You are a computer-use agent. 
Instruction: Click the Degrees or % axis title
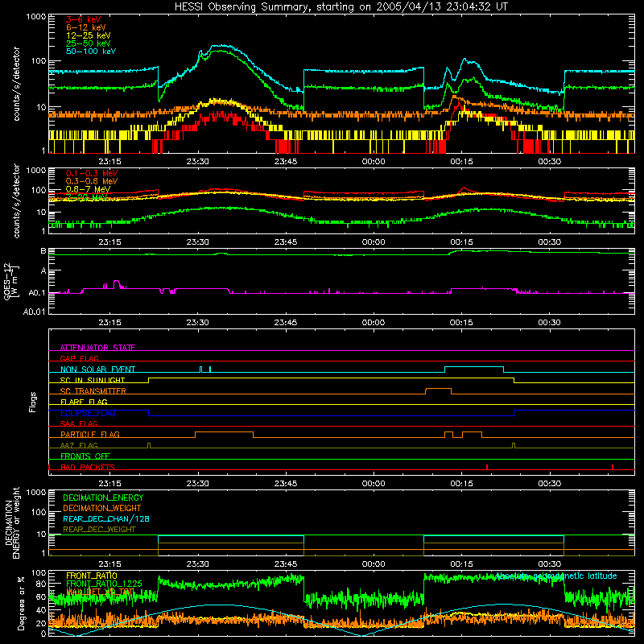(x=21, y=603)
